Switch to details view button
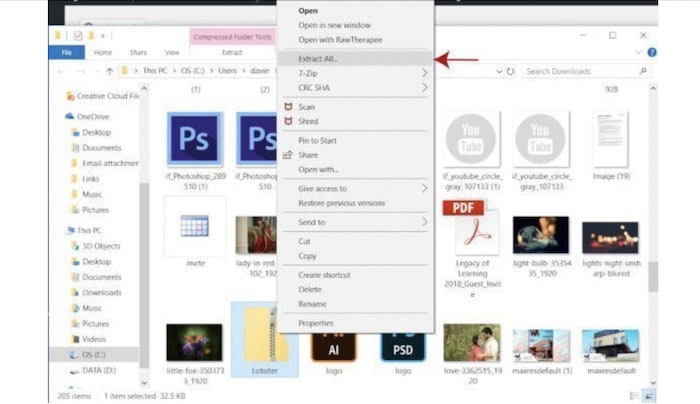700x404 pixels. coord(634,396)
